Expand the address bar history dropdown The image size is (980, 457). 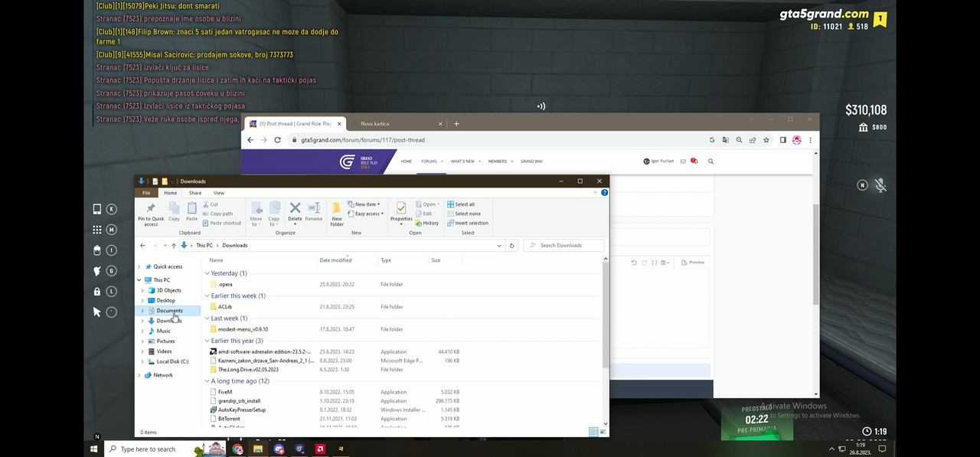pyautogui.click(x=499, y=245)
